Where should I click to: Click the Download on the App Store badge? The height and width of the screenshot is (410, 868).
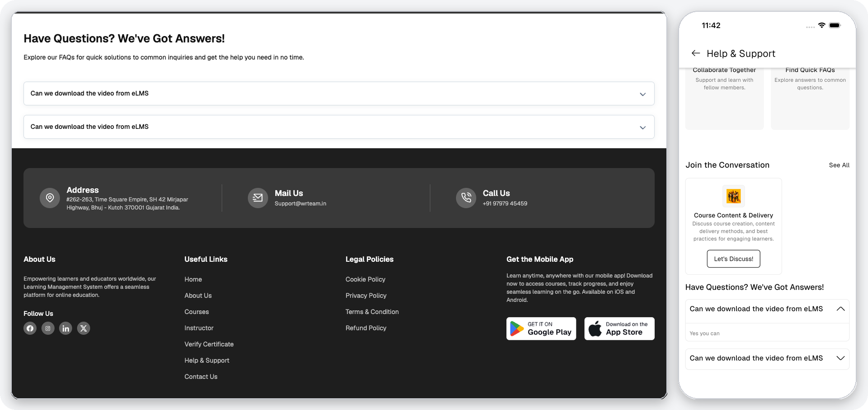point(619,329)
